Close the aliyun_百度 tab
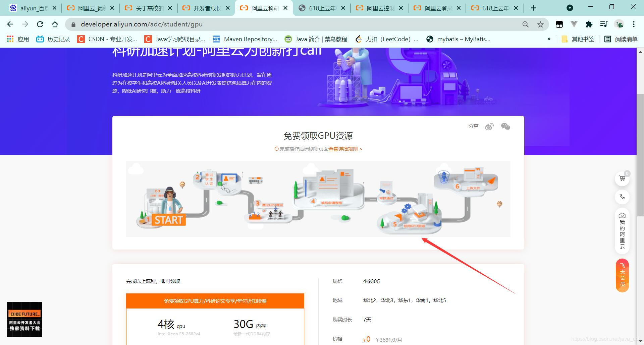The height and width of the screenshot is (345, 644). (55, 8)
